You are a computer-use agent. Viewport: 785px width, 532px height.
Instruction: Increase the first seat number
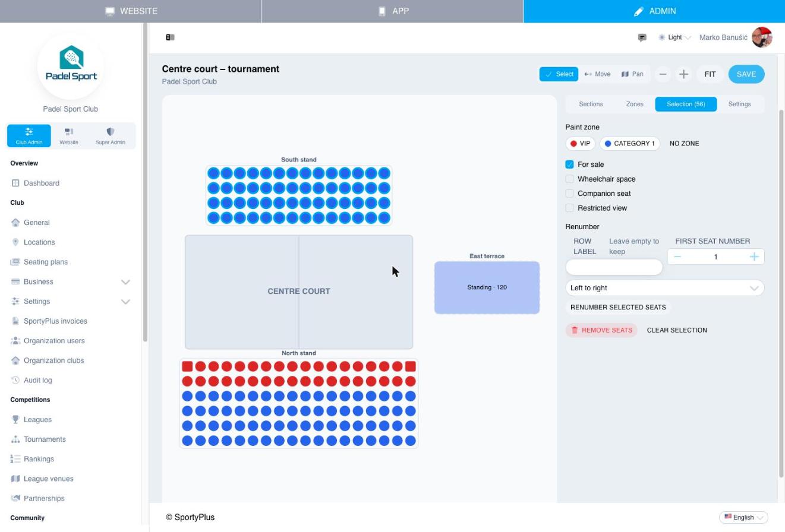pos(754,256)
